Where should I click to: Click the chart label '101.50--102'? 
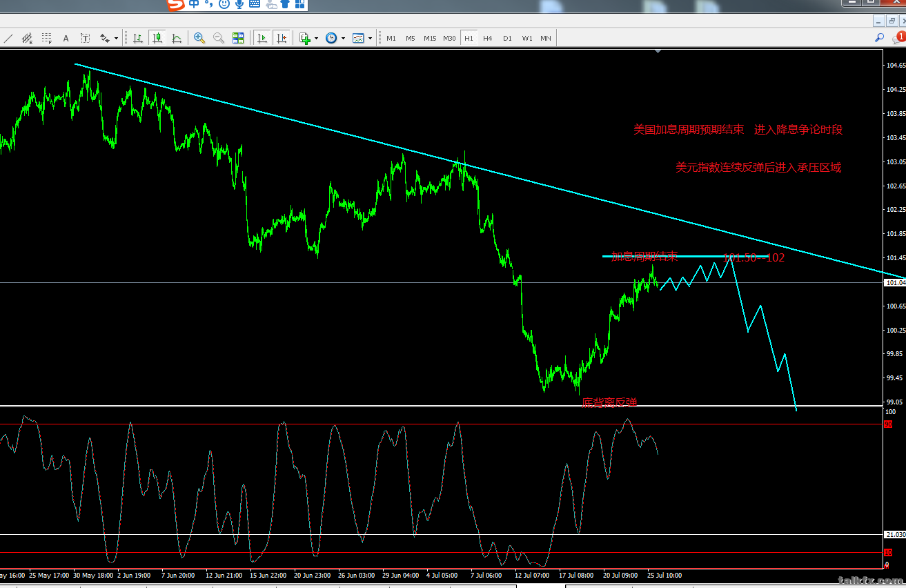coord(754,258)
